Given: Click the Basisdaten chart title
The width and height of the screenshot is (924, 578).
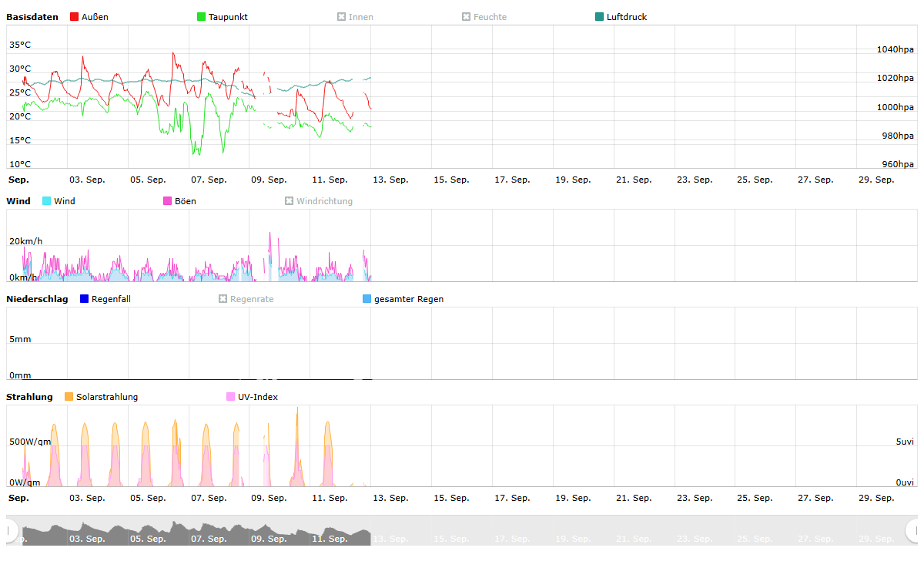Looking at the screenshot, I should [32, 17].
